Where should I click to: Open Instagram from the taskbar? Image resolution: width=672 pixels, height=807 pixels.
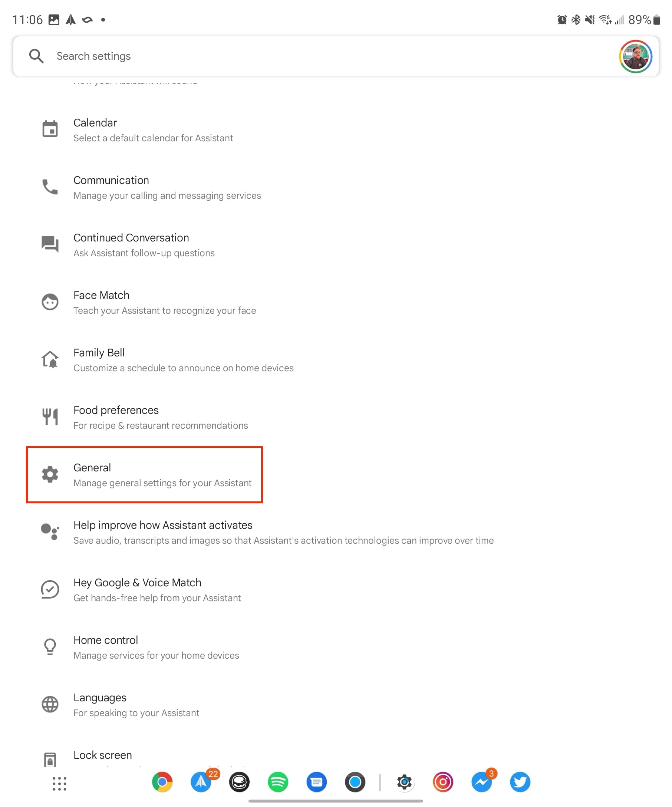tap(443, 782)
